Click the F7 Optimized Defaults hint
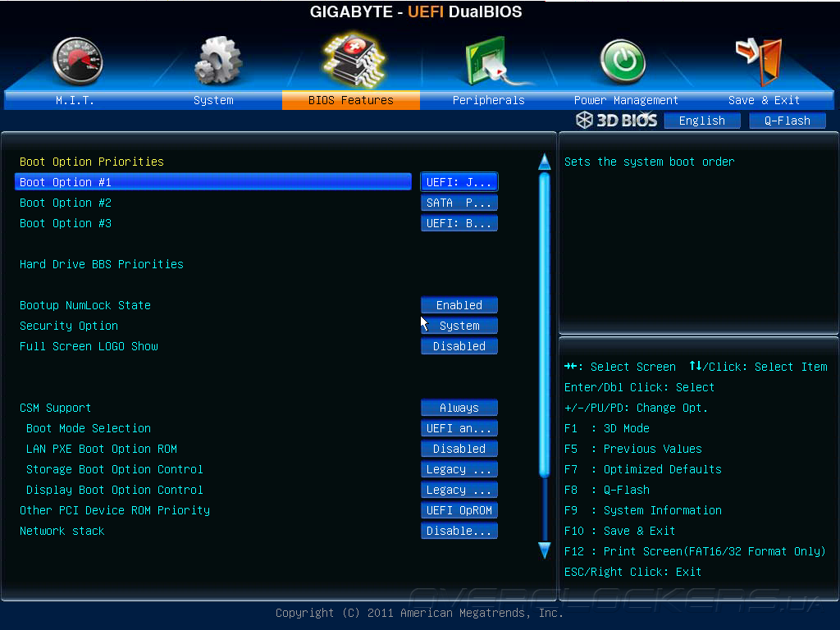Viewport: 840px width, 630px height. pos(643,469)
